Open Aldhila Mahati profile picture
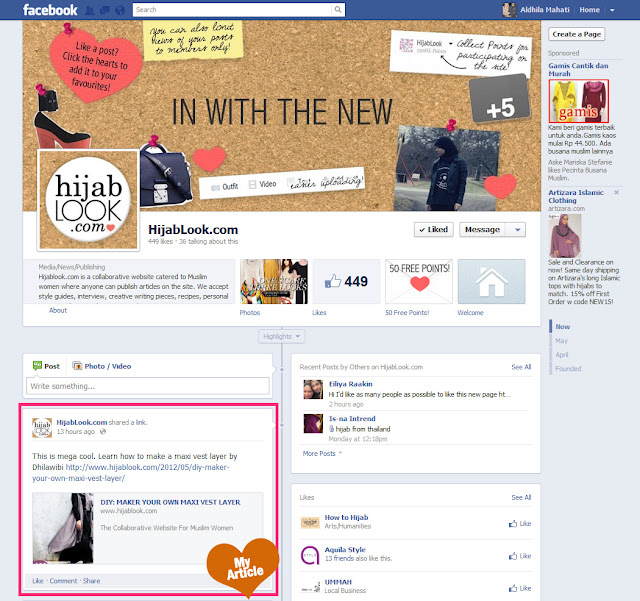The height and width of the screenshot is (601, 640). (x=510, y=10)
